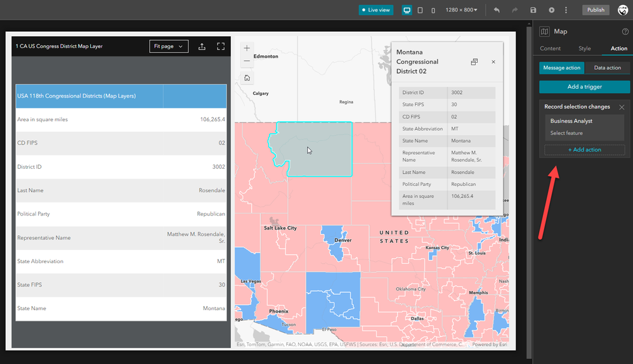Click the Powered by Esri link

(x=489, y=344)
